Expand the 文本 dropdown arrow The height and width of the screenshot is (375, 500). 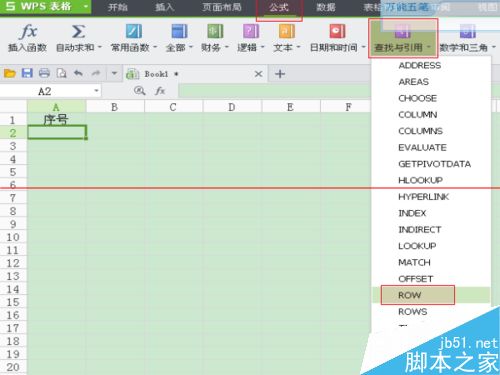[298, 48]
